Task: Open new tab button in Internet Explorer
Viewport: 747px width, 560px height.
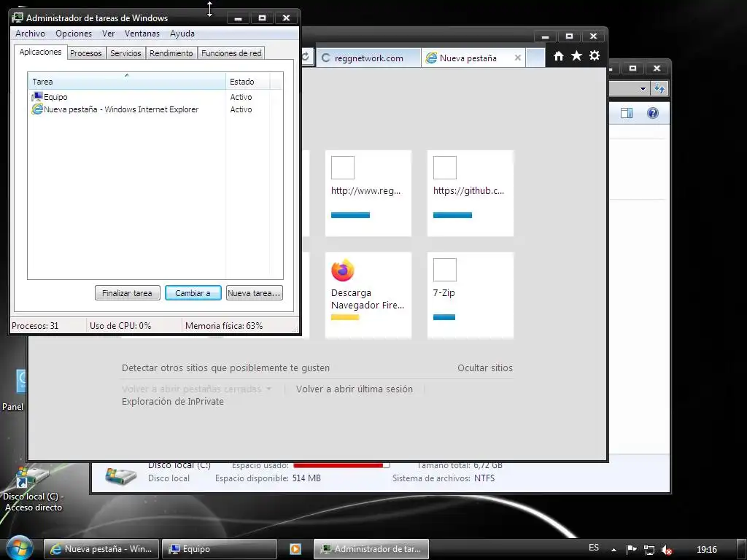Action: [x=535, y=58]
